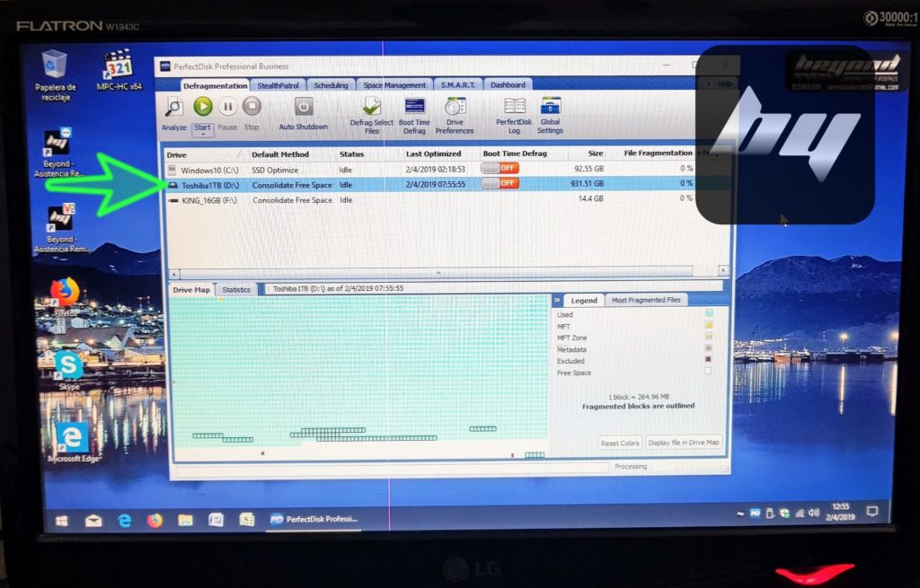Screen dimensions: 920x588
Task: Open the Mail app in taskbar
Action: [x=93, y=521]
